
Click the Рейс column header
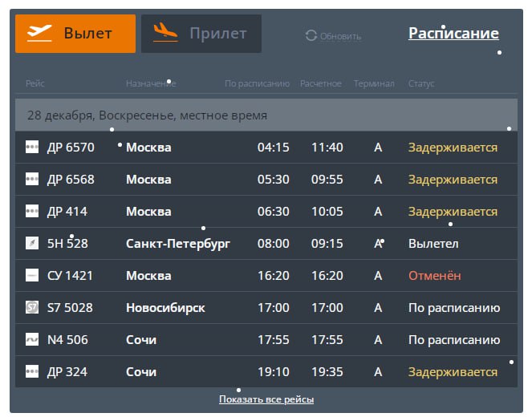point(35,83)
